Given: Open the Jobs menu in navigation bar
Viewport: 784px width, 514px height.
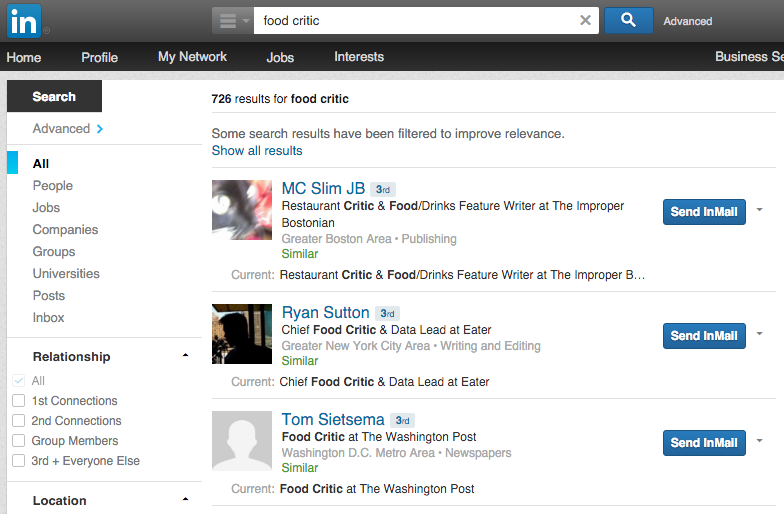Looking at the screenshot, I should coord(280,57).
